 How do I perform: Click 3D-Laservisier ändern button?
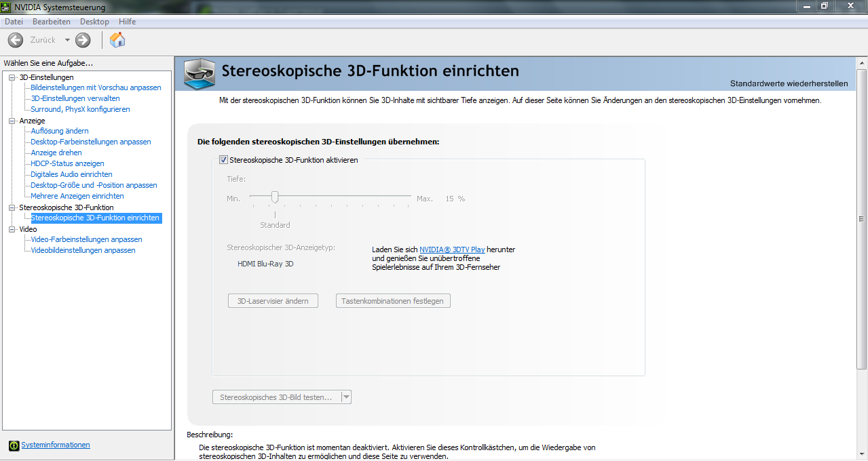[x=273, y=301]
